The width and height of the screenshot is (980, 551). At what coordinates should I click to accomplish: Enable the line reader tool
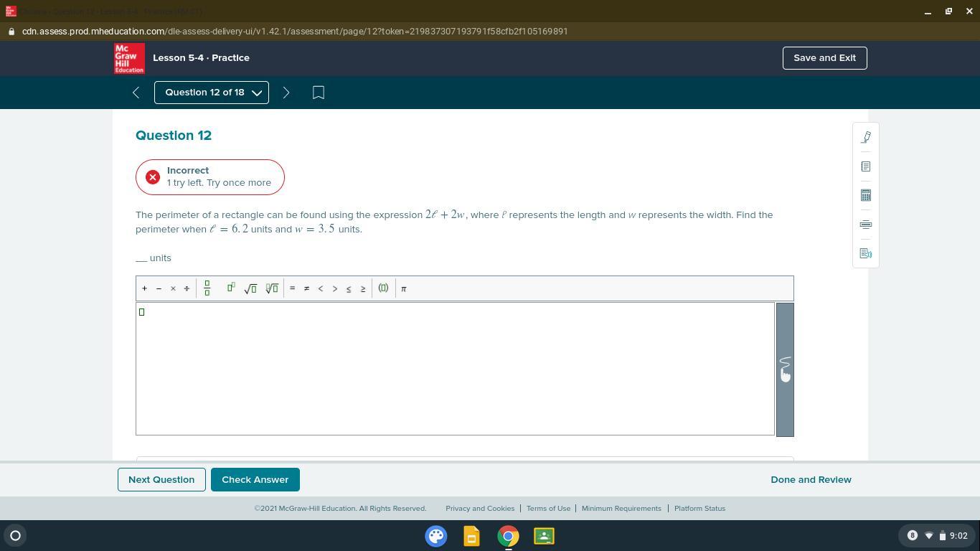(x=866, y=225)
